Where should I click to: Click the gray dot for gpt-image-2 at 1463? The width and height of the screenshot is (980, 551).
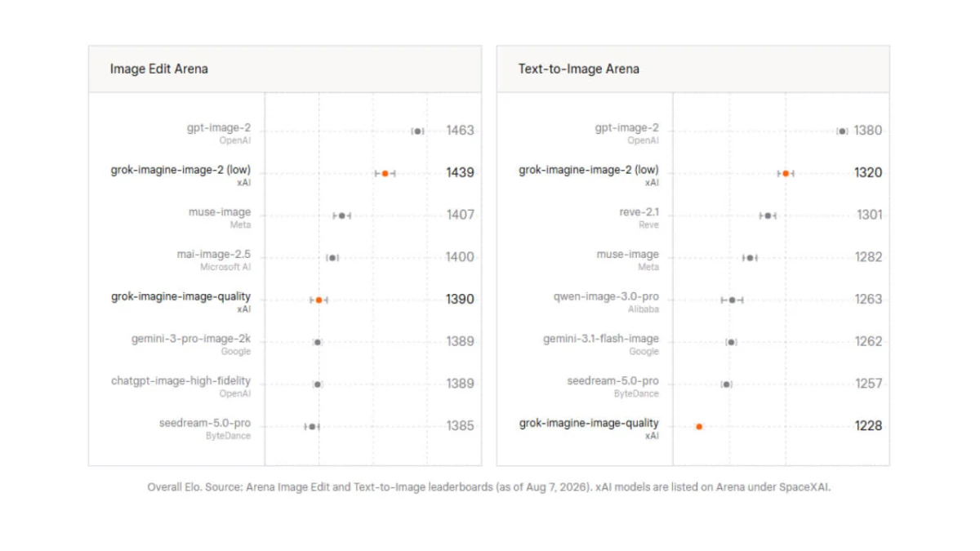click(418, 131)
